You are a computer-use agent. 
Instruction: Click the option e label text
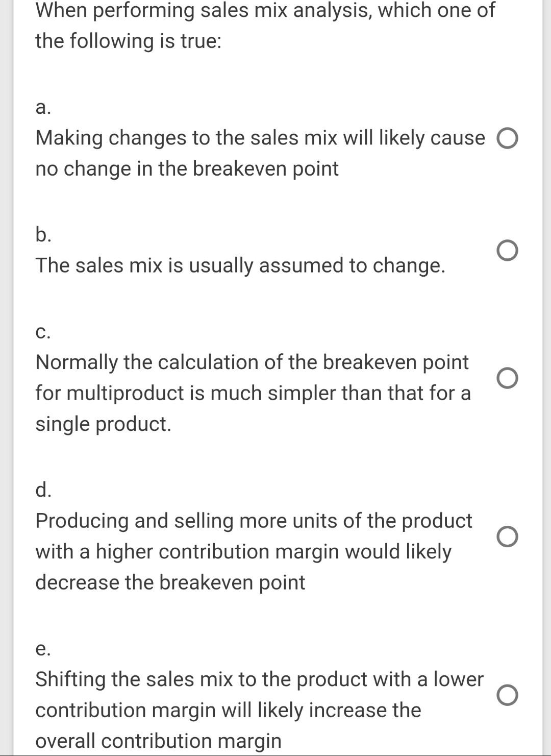(43, 649)
